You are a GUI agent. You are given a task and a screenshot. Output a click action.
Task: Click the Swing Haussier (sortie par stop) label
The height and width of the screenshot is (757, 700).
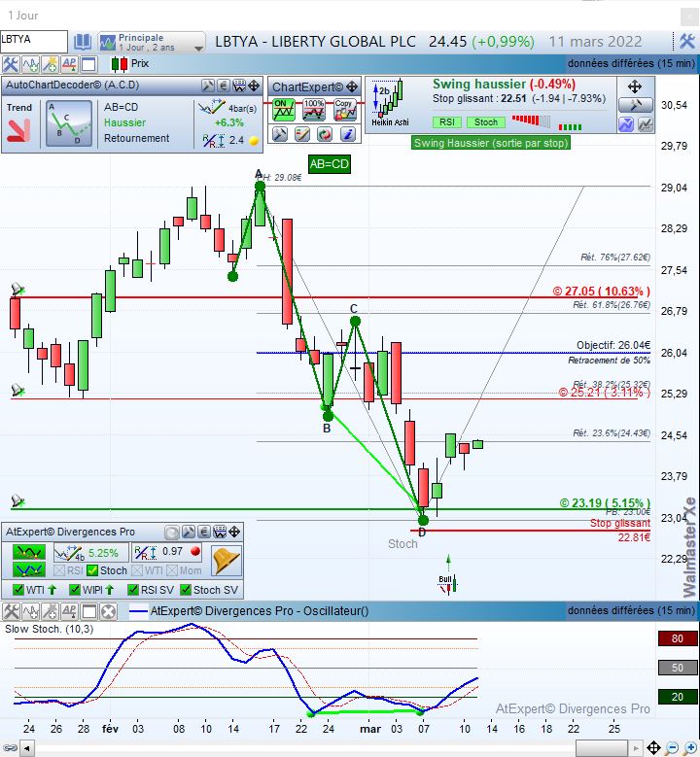point(491,143)
